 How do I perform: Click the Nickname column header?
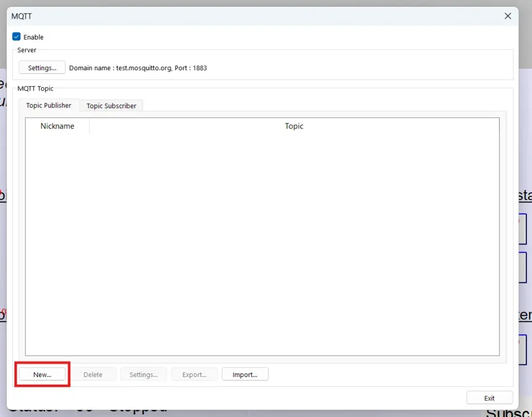[57, 126]
